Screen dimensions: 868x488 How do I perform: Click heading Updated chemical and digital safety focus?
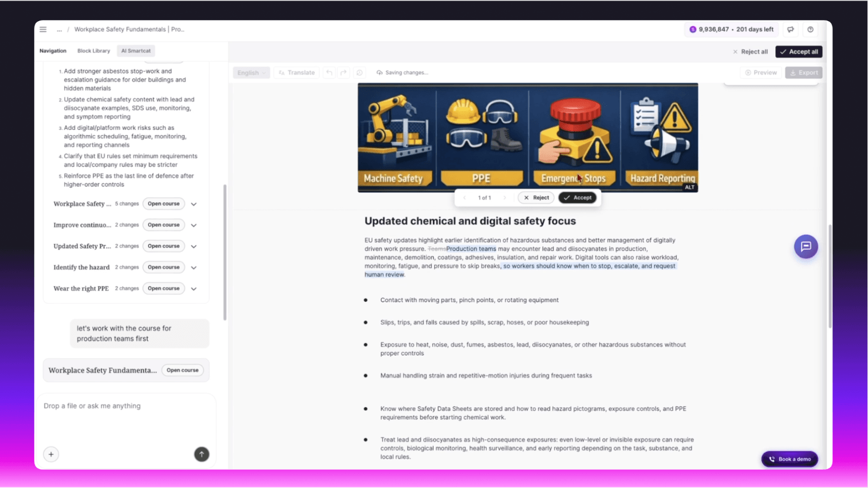pyautogui.click(x=470, y=221)
